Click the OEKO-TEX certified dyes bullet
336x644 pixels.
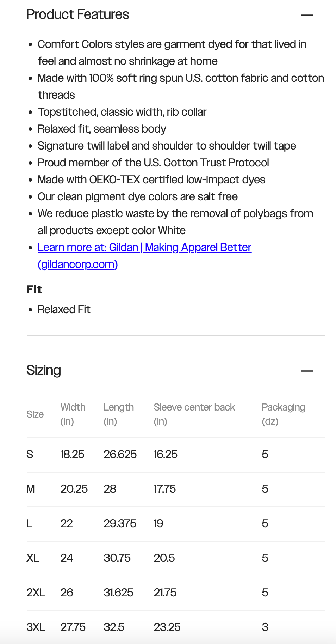click(151, 180)
